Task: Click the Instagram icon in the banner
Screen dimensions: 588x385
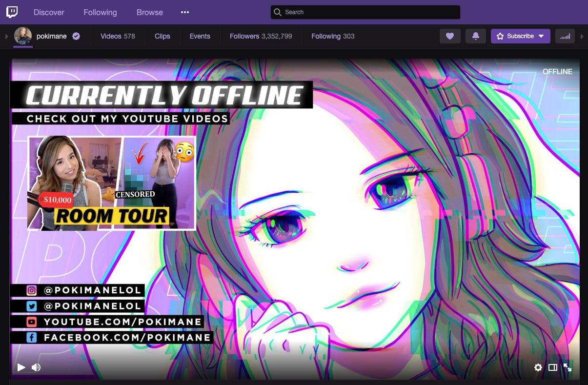Action: [x=32, y=290]
